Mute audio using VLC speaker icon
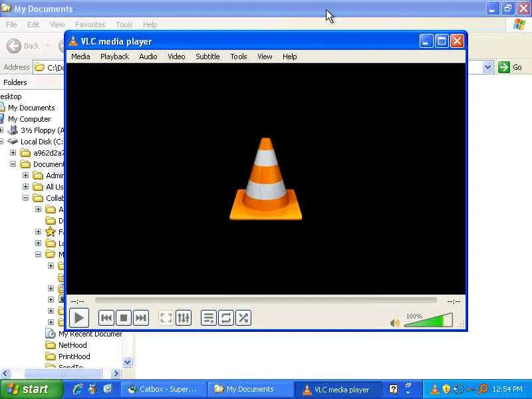Screen dimensions: 532x399 [395, 323]
